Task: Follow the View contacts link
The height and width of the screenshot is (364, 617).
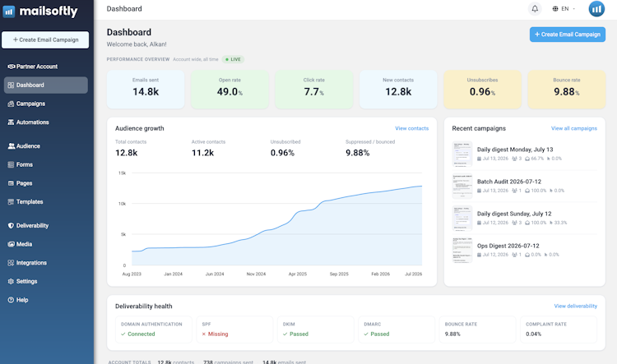Action: coord(411,128)
